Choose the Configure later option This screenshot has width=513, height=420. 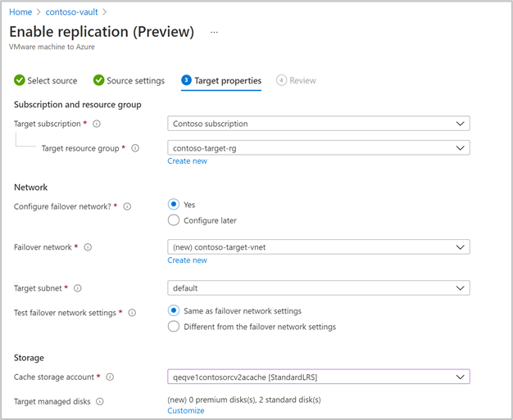pyautogui.click(x=174, y=220)
